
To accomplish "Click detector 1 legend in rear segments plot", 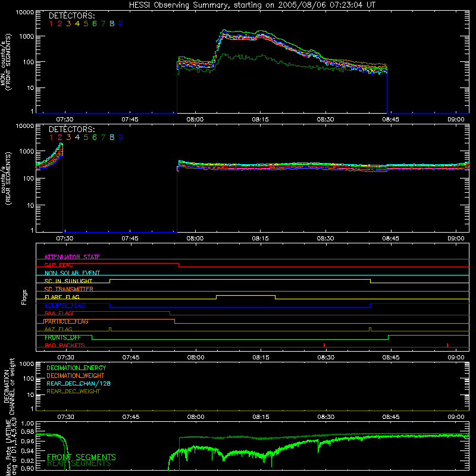I will [51, 137].
